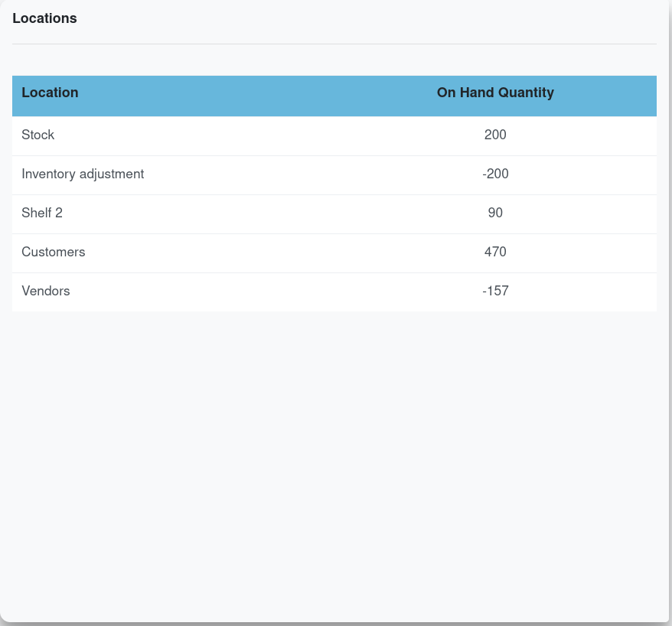Open the Shelf 2 location name

[x=42, y=213]
